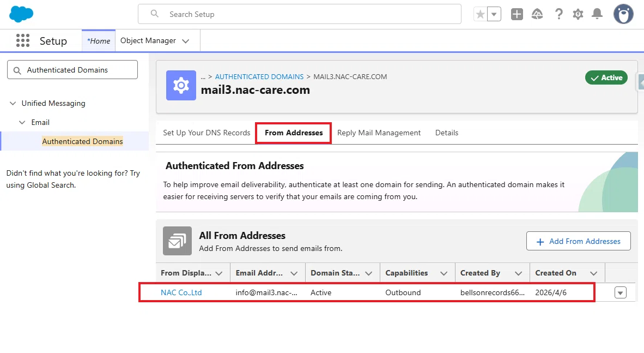644x353 pixels.
Task: Open the Capabilities column menu chevron
Action: pyautogui.click(x=444, y=273)
